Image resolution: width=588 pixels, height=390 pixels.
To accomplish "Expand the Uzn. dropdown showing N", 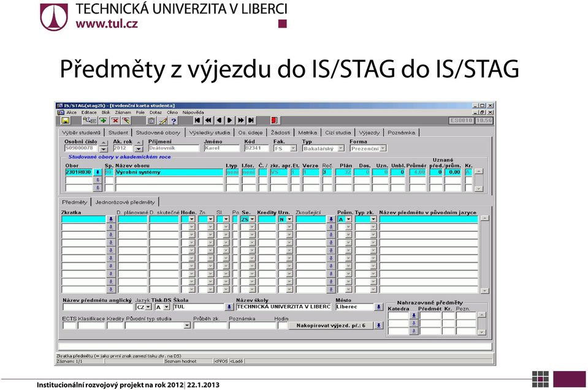I will [x=289, y=220].
